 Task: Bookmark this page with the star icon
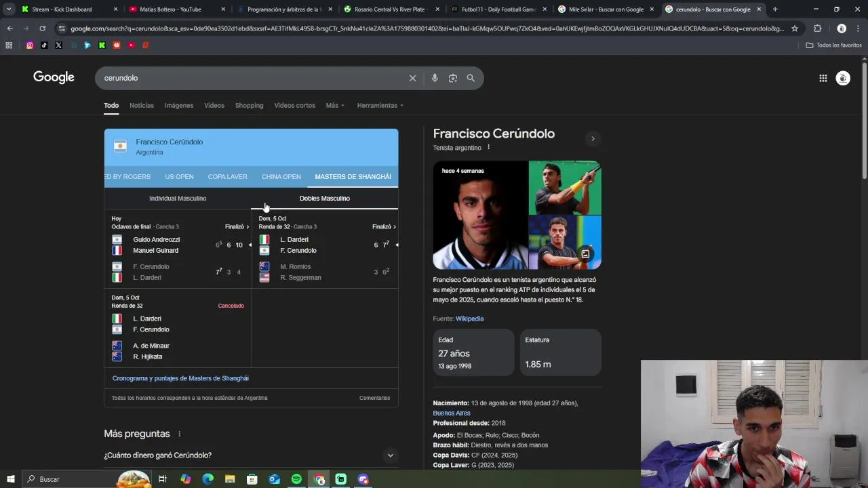coord(795,28)
